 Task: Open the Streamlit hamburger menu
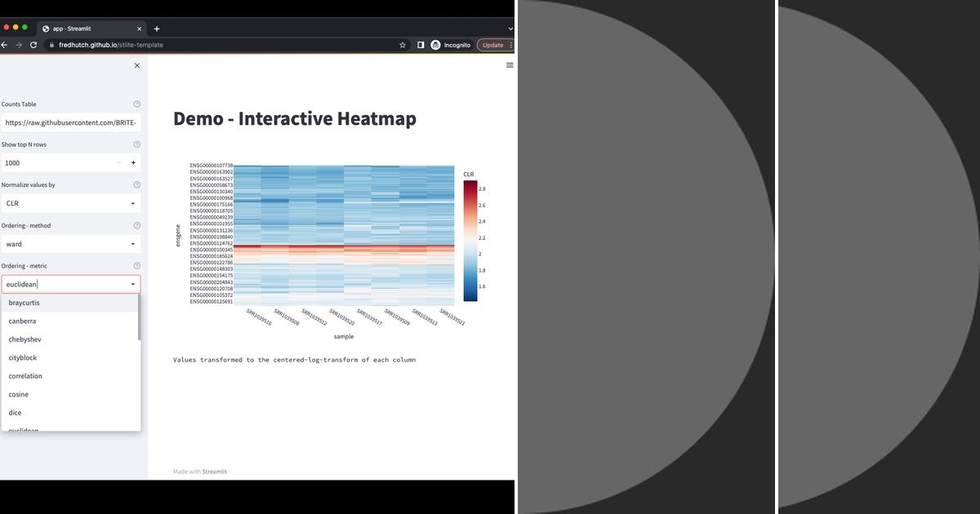(510, 65)
